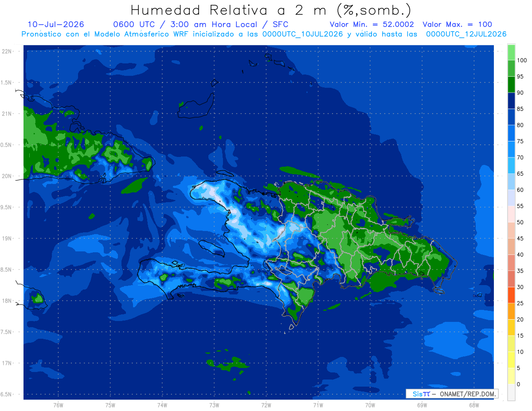Select the '20N' latitude label
The image size is (532, 411).
tap(7, 176)
